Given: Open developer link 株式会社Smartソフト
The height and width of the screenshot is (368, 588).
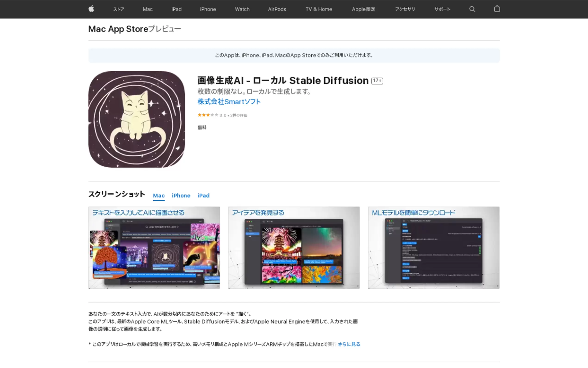Looking at the screenshot, I should (229, 102).
